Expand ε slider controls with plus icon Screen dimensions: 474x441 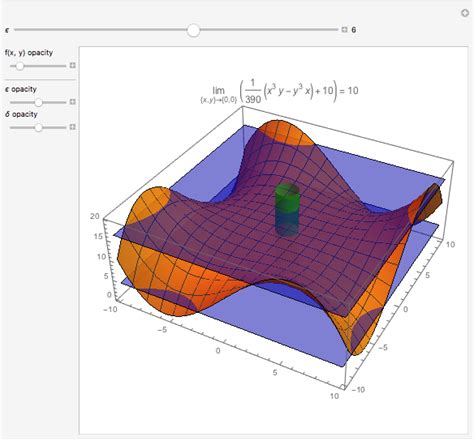pyautogui.click(x=344, y=30)
